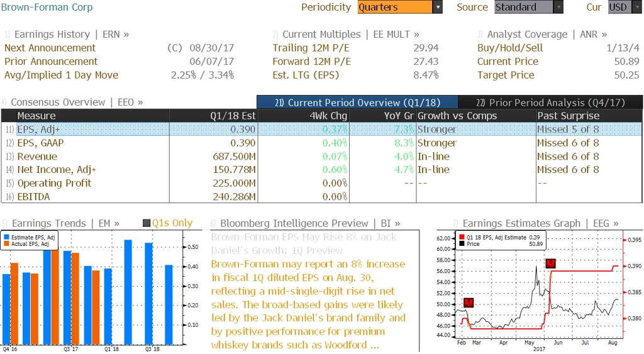Click the Operating Profit estimate 225.000M
This screenshot has width=644, height=354.
point(234,183)
